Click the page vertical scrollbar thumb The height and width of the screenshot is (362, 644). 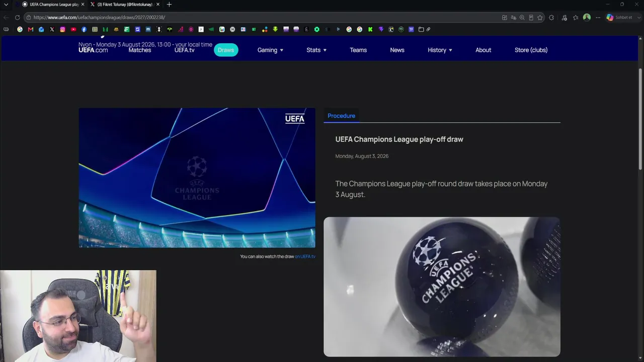click(x=640, y=119)
